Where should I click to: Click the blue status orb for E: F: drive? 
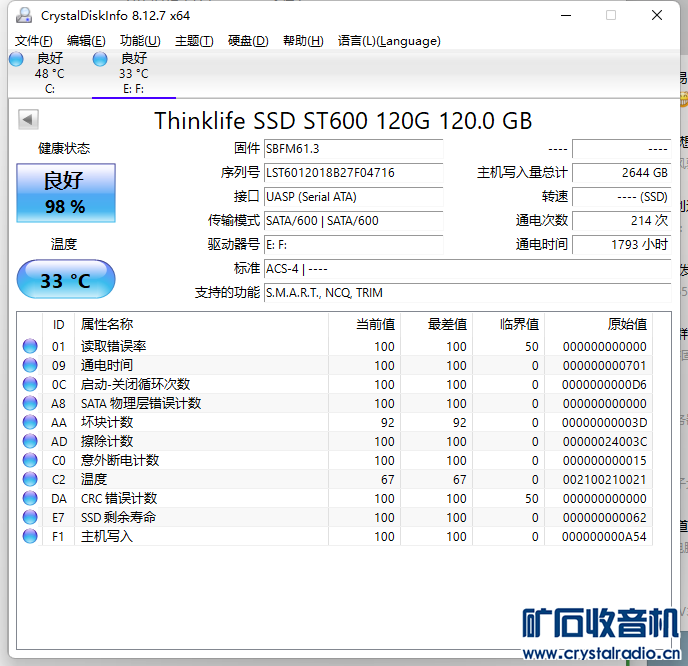100,59
